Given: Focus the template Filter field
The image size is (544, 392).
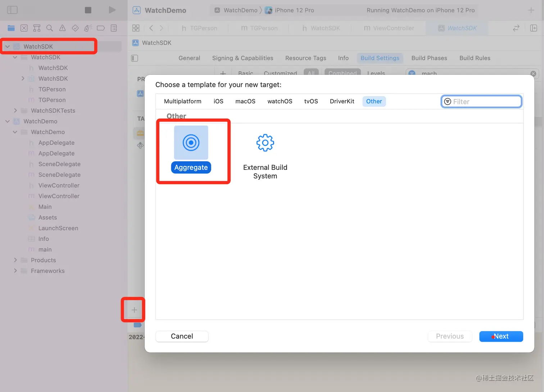Looking at the screenshot, I should [x=481, y=102].
